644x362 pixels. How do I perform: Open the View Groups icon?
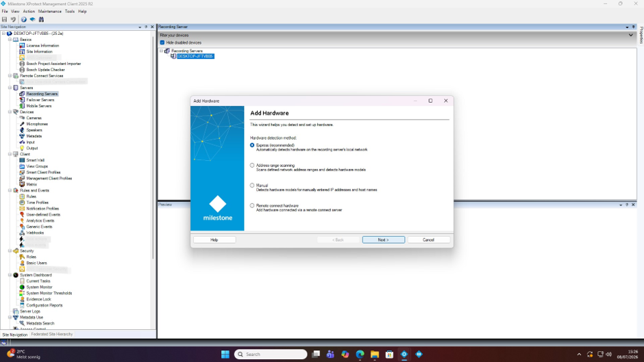22,166
